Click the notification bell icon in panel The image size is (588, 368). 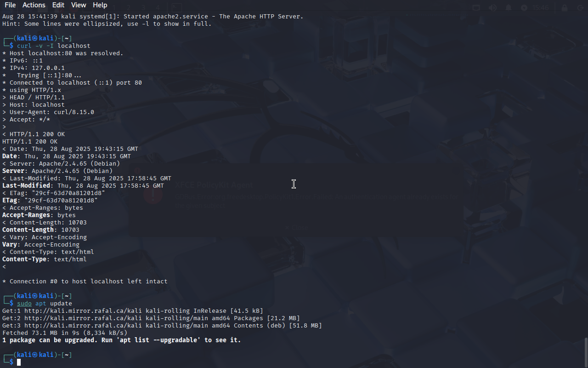tap(509, 8)
